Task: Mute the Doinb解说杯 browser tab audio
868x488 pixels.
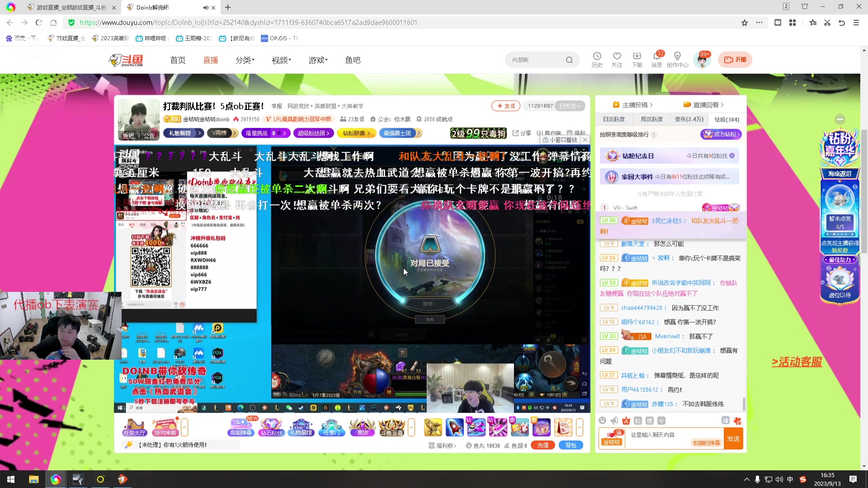Action: point(206,7)
